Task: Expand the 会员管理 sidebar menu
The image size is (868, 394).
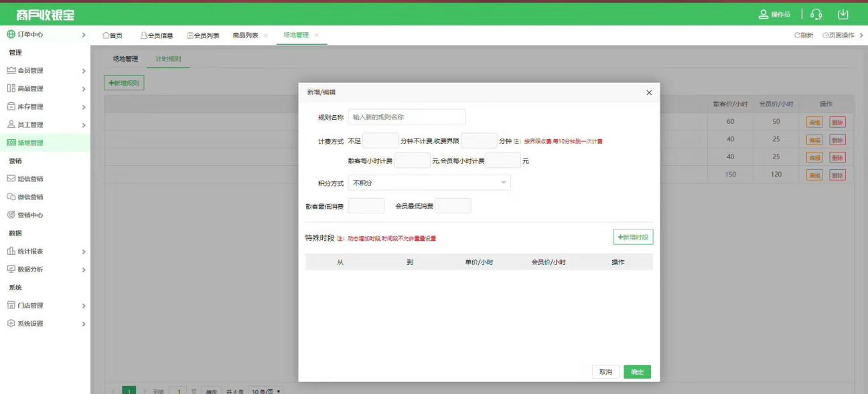Action: 45,70
